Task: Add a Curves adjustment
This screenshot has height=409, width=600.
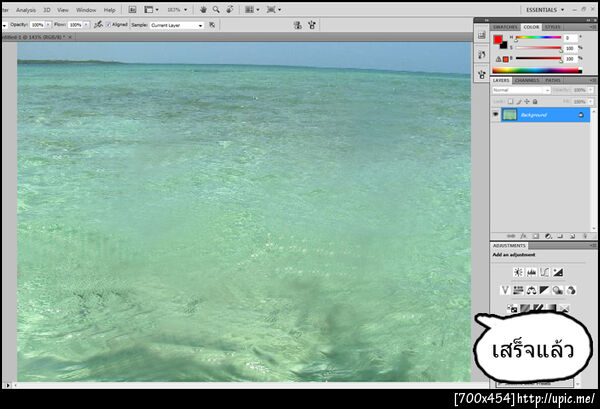Action: pyautogui.click(x=545, y=272)
